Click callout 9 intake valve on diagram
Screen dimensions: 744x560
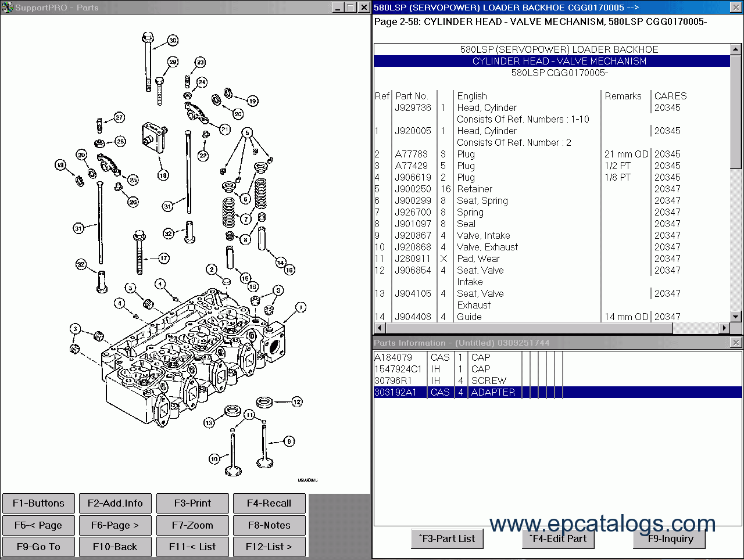289,441
